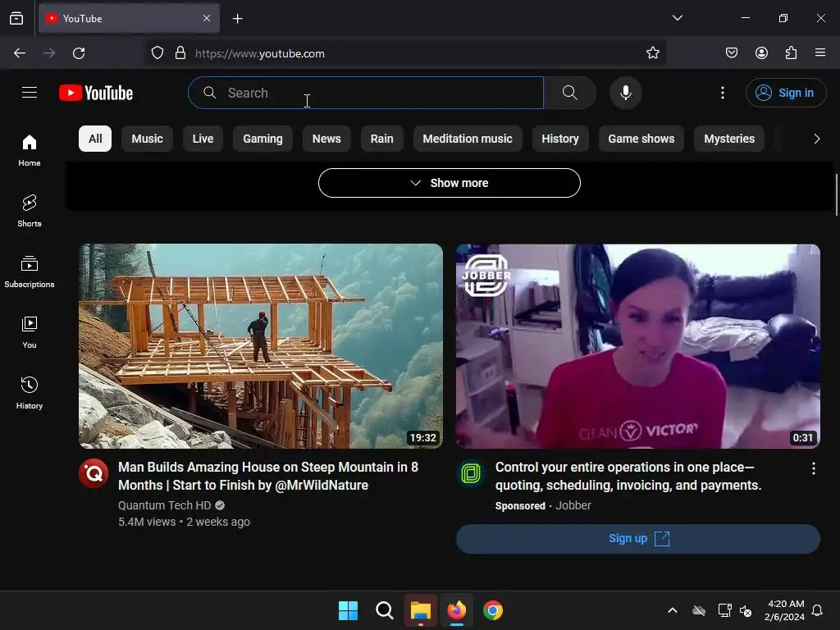Select the Mysteries filter chip
This screenshot has height=630, width=840.
point(729,139)
